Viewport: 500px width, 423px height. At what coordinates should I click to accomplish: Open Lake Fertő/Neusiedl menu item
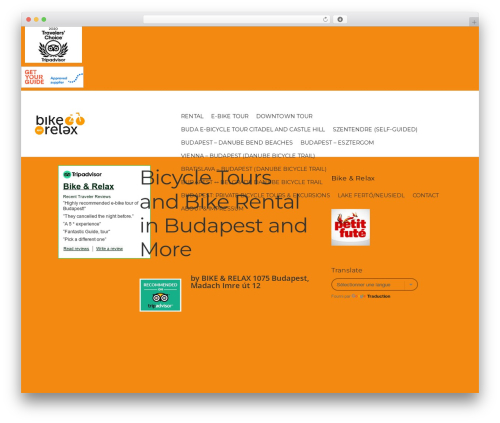pyautogui.click(x=371, y=195)
